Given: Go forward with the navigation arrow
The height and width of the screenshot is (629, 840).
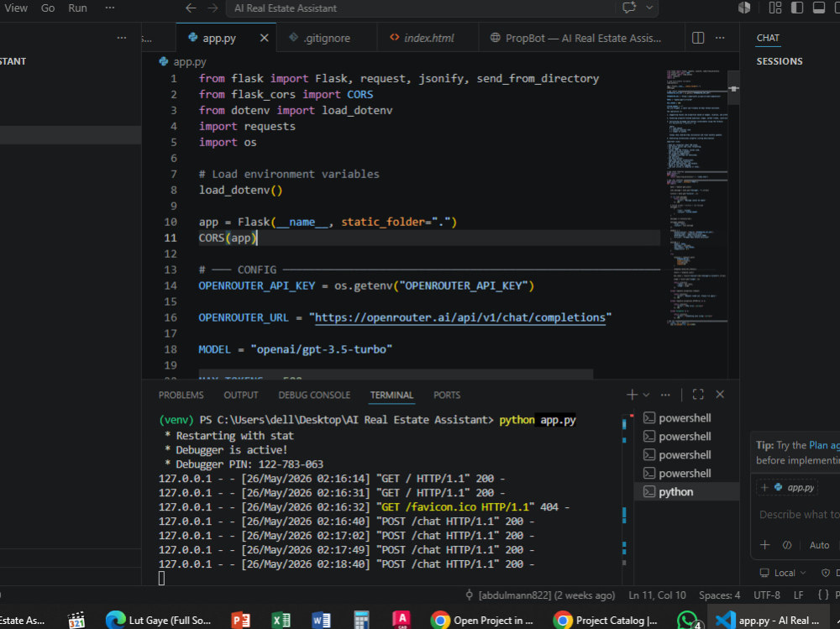Looking at the screenshot, I should click(x=213, y=8).
